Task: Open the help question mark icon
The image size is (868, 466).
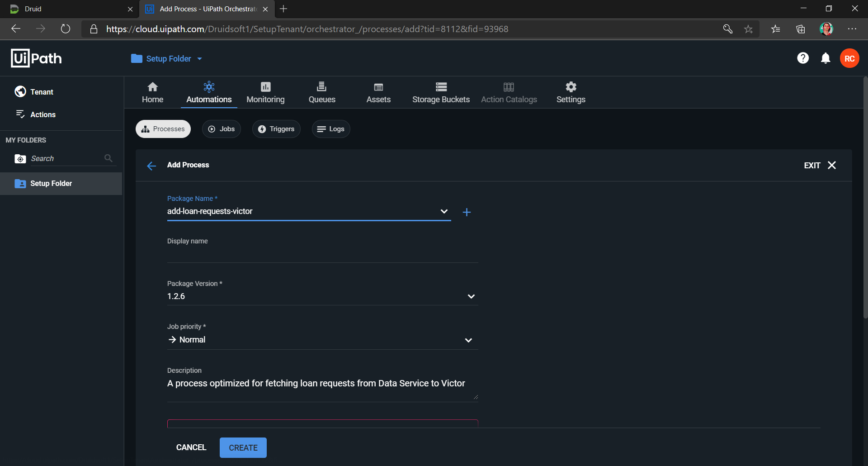Action: pos(803,58)
